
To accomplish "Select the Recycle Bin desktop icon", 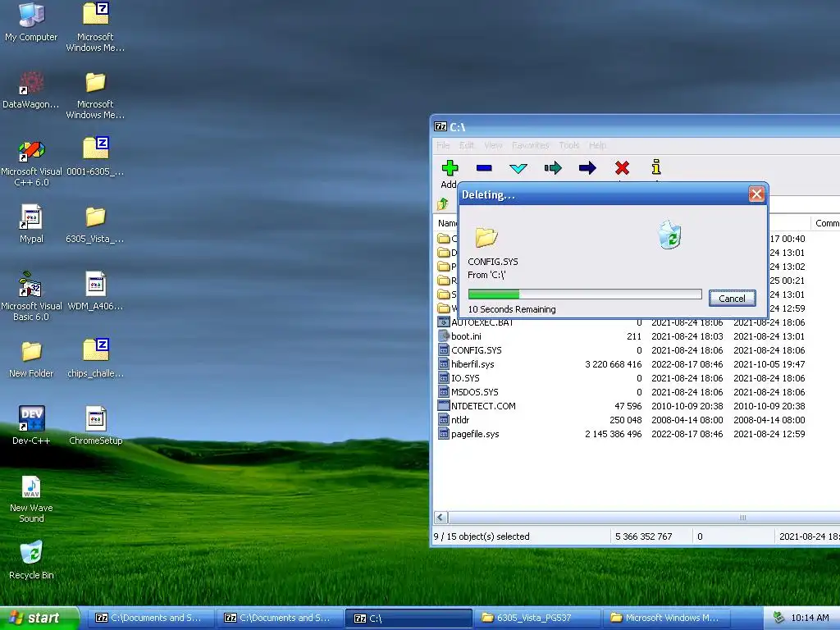I will click(31, 560).
